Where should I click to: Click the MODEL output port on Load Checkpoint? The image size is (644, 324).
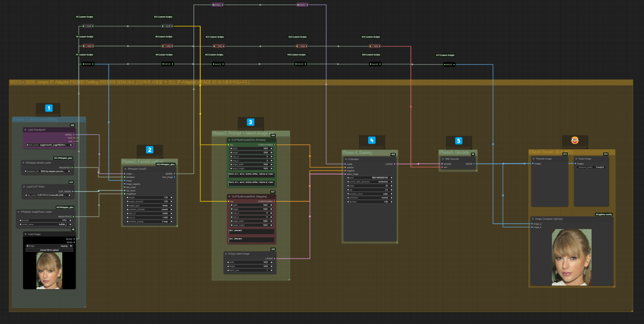pyautogui.click(x=74, y=135)
